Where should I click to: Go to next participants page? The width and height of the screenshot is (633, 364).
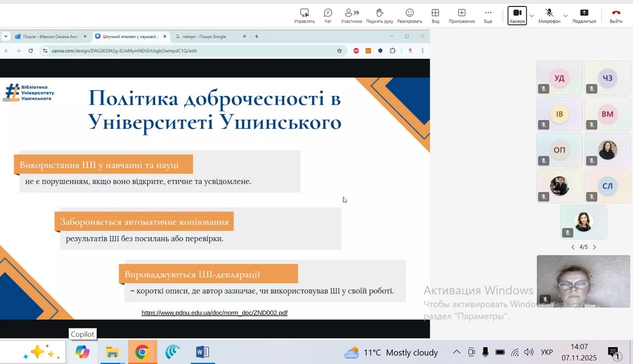594,247
